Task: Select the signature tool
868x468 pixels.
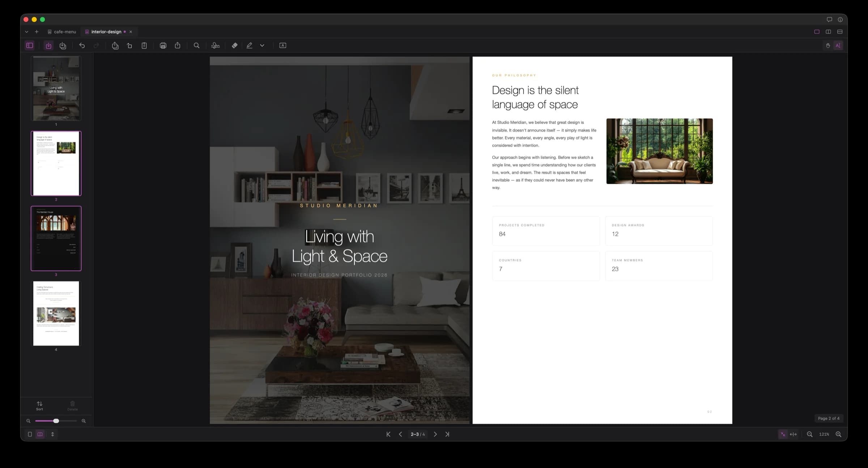Action: point(215,45)
